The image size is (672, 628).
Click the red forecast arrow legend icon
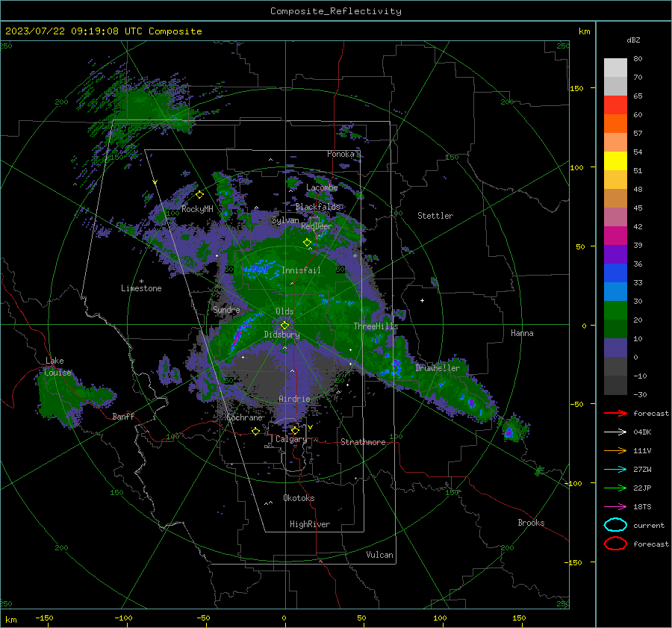click(x=615, y=413)
